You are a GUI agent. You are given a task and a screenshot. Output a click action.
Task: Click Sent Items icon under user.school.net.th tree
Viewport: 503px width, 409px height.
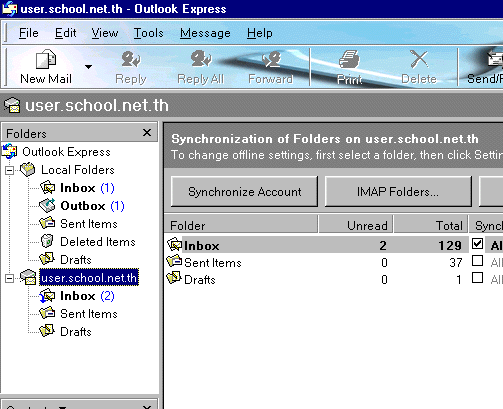pos(47,313)
